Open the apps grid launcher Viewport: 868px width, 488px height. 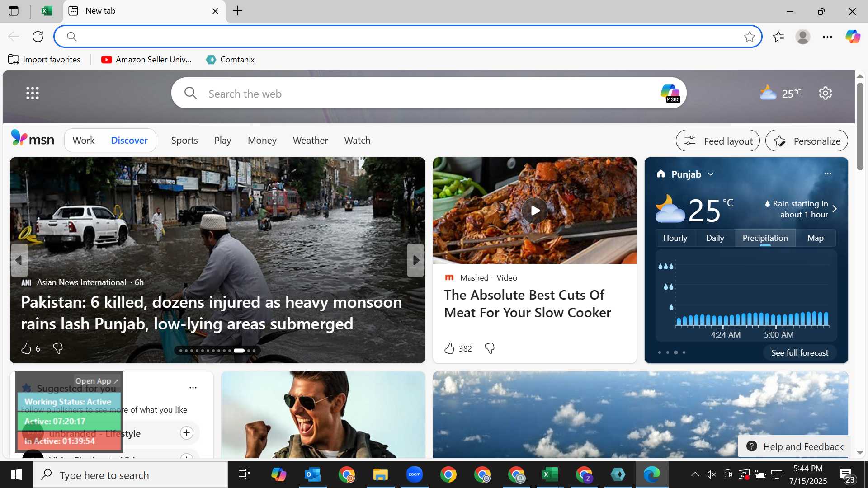click(33, 93)
